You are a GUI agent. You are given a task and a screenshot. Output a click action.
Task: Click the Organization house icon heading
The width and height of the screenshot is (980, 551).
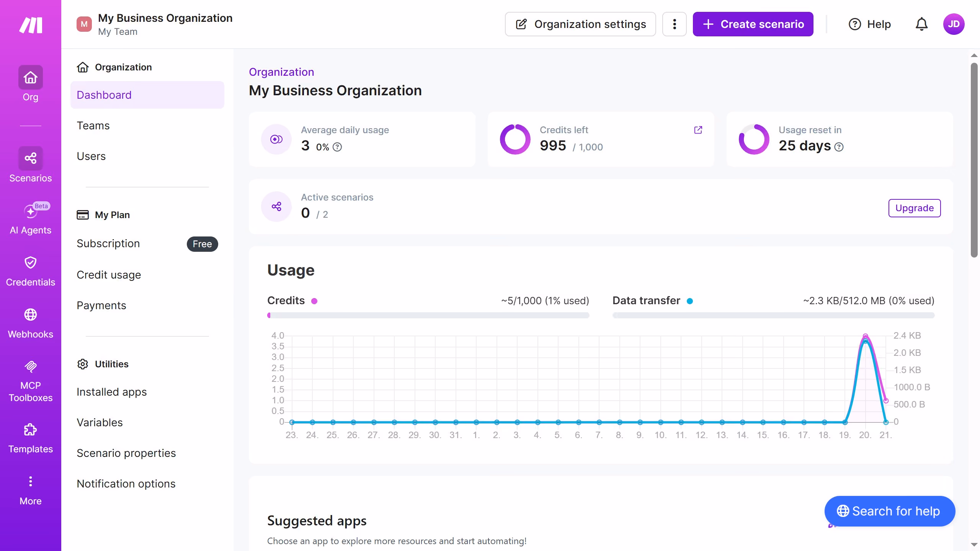(x=83, y=67)
